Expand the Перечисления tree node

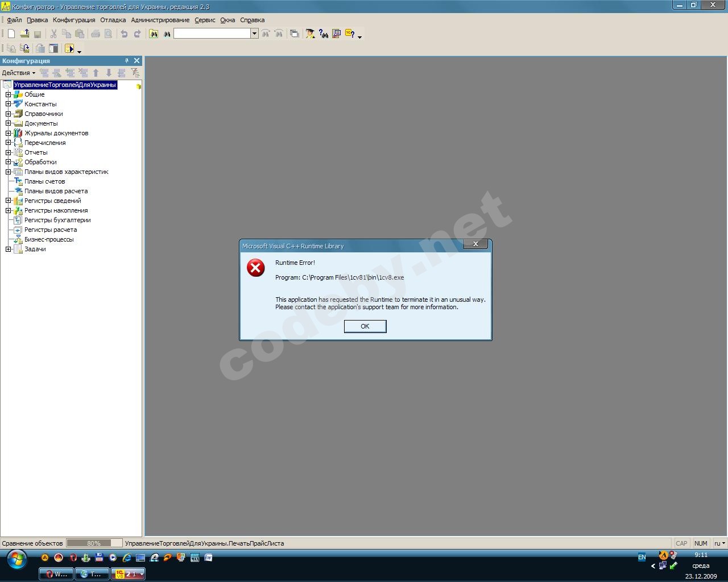tap(9, 143)
